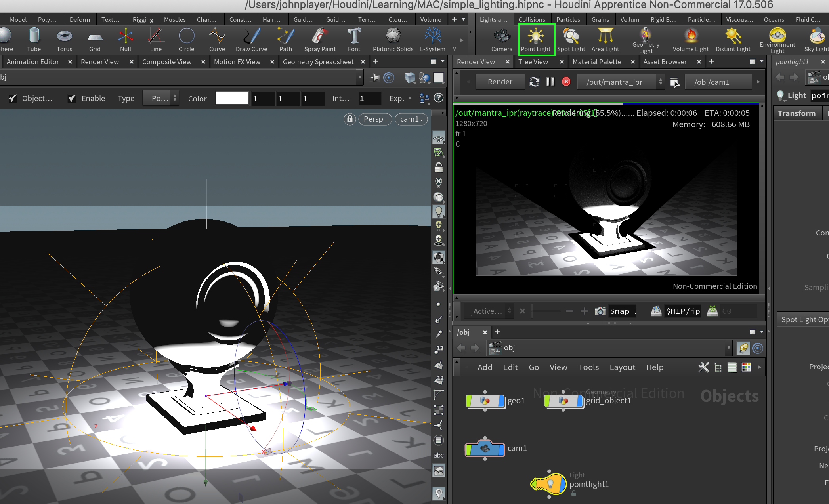Open the Persp view dropdown
829x504 pixels.
(x=374, y=119)
